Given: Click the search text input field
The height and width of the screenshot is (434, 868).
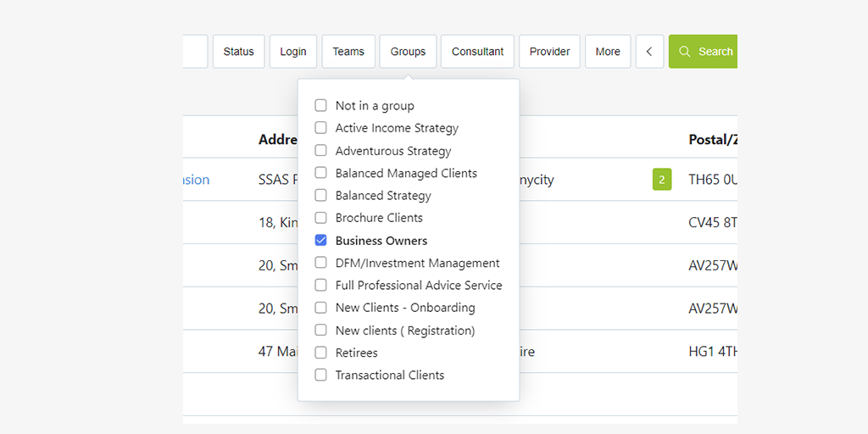Looking at the screenshot, I should point(195,52).
